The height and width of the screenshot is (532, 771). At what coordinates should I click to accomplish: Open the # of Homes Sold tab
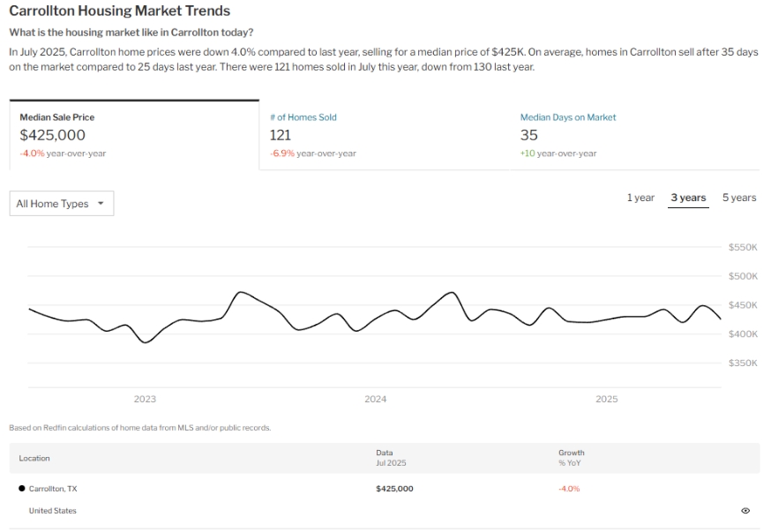pos(303,117)
